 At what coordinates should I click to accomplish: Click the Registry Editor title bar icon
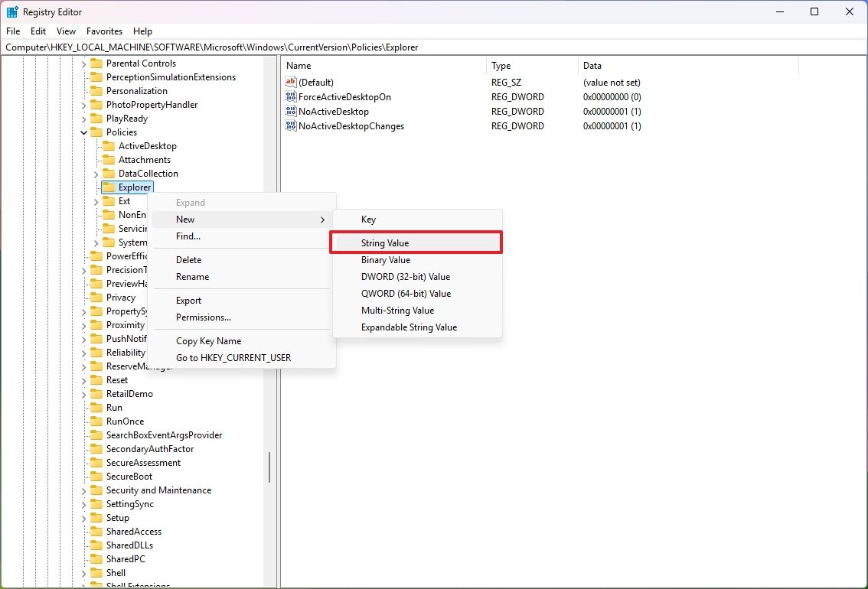click(11, 11)
